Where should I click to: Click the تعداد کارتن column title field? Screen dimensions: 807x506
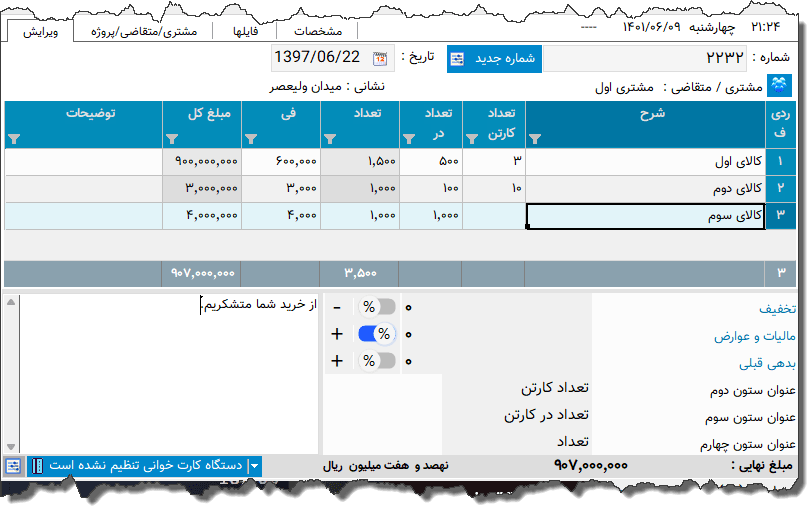tap(517, 388)
